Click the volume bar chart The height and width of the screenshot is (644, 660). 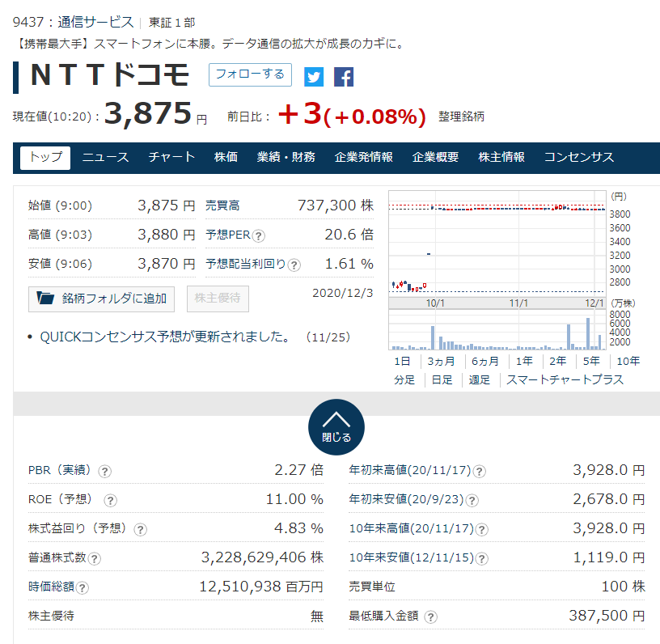[497, 330]
